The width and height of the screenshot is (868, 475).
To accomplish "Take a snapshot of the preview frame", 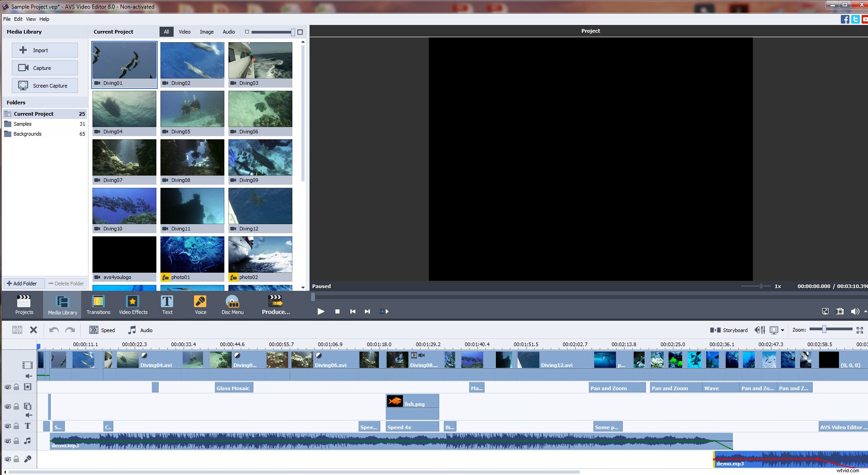I will tap(839, 311).
